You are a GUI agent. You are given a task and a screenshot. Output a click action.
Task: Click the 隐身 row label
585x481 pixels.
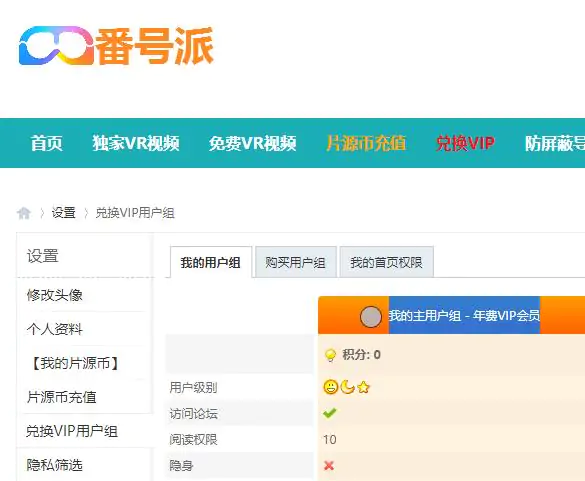(x=181, y=465)
